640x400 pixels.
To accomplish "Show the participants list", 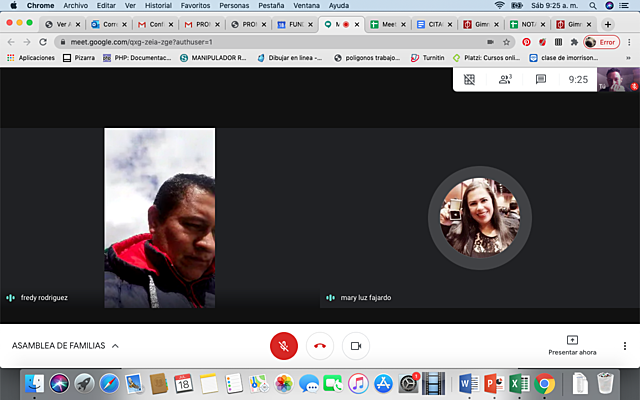I will 505,79.
